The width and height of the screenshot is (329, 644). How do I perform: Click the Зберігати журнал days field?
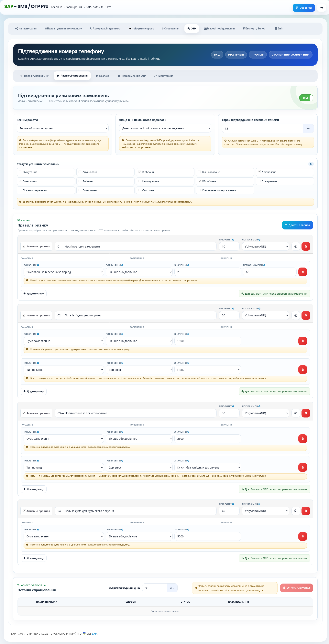(154, 588)
